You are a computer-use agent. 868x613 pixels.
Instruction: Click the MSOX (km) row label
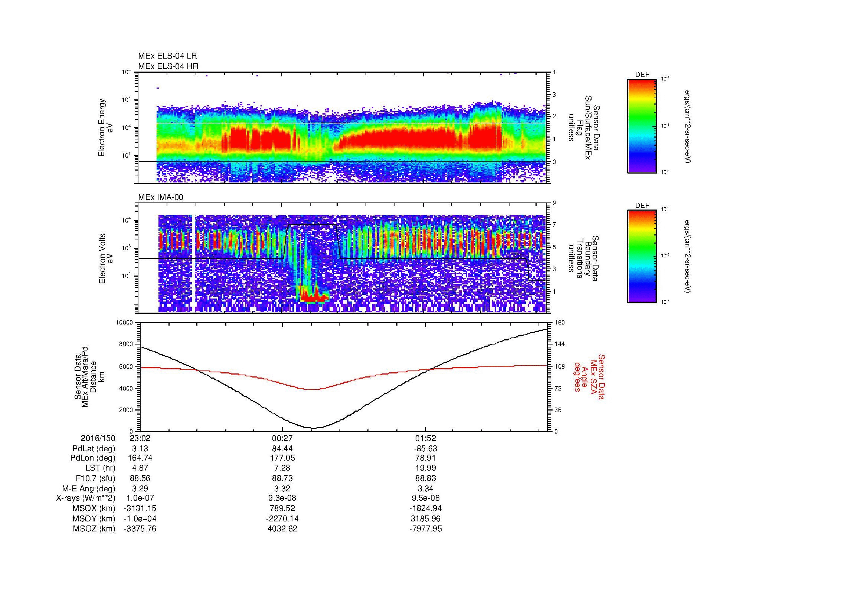(94, 508)
